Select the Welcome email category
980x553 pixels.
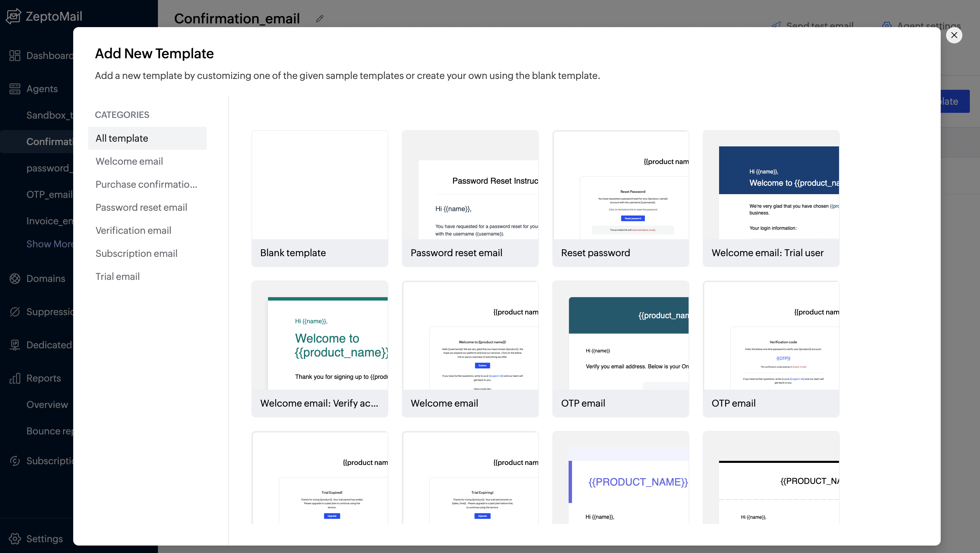[x=129, y=161]
